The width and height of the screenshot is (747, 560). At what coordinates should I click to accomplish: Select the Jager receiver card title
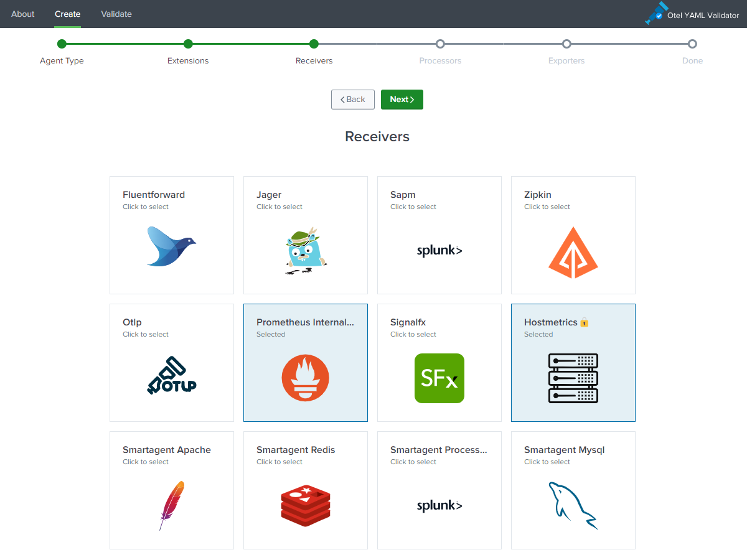269,195
